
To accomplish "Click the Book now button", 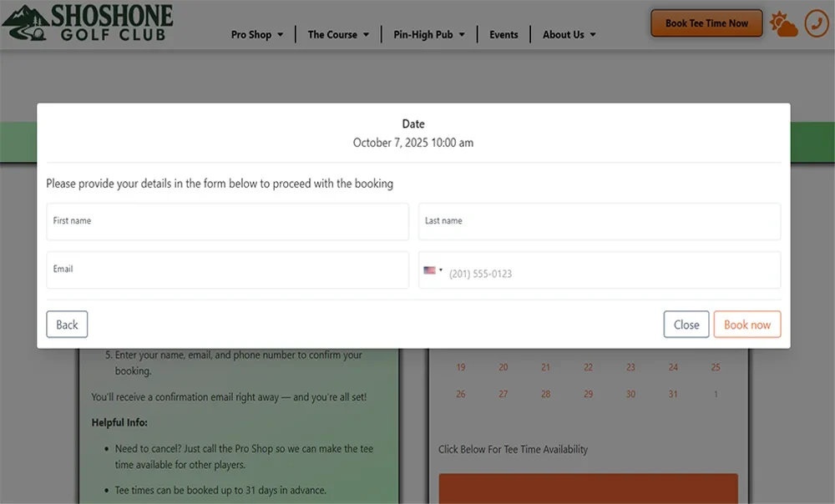I will click(746, 325).
